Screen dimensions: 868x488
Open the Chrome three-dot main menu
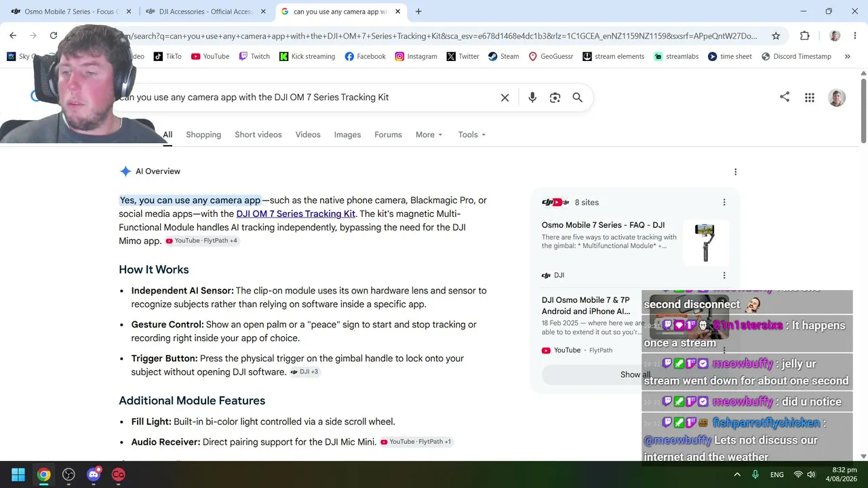click(x=854, y=36)
